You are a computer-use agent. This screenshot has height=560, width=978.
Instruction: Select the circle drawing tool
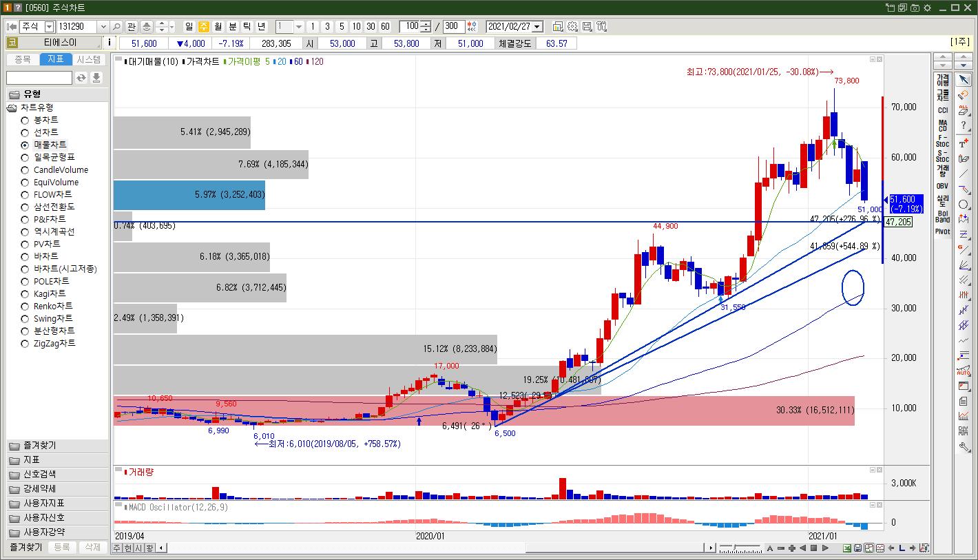[964, 204]
